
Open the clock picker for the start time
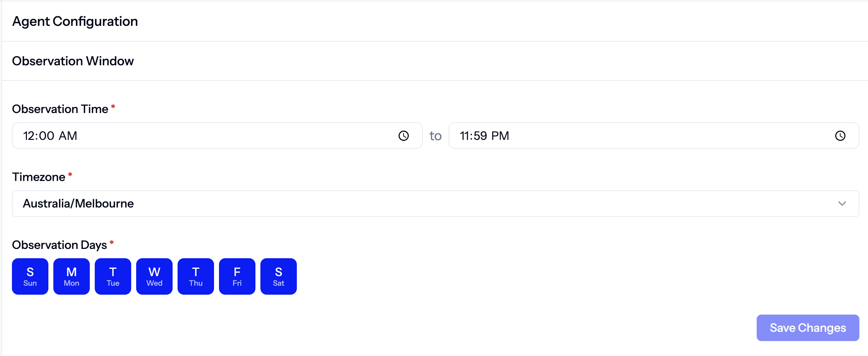403,136
